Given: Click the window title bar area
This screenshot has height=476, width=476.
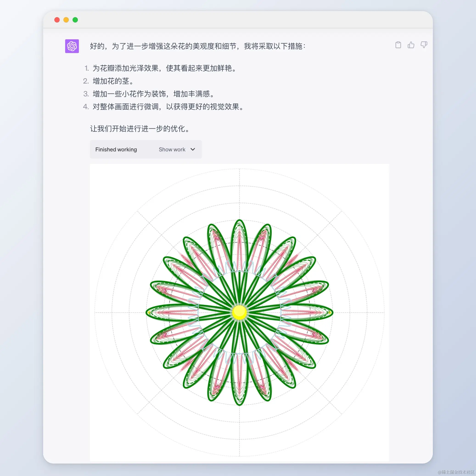Looking at the screenshot, I should pyautogui.click(x=238, y=20).
